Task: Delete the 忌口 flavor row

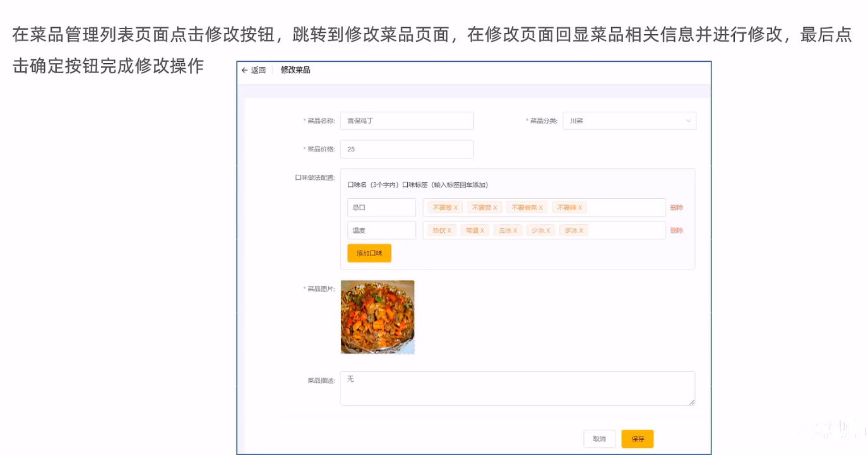Action: click(677, 208)
